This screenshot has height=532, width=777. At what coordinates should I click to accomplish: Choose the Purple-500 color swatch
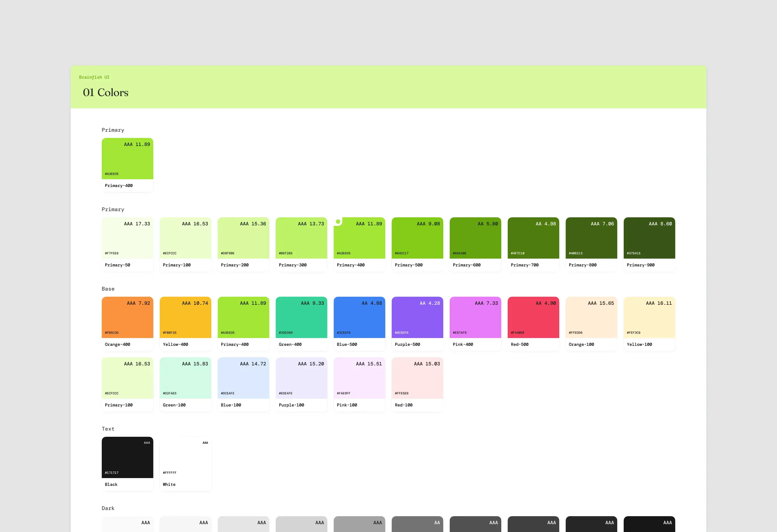coord(417,324)
